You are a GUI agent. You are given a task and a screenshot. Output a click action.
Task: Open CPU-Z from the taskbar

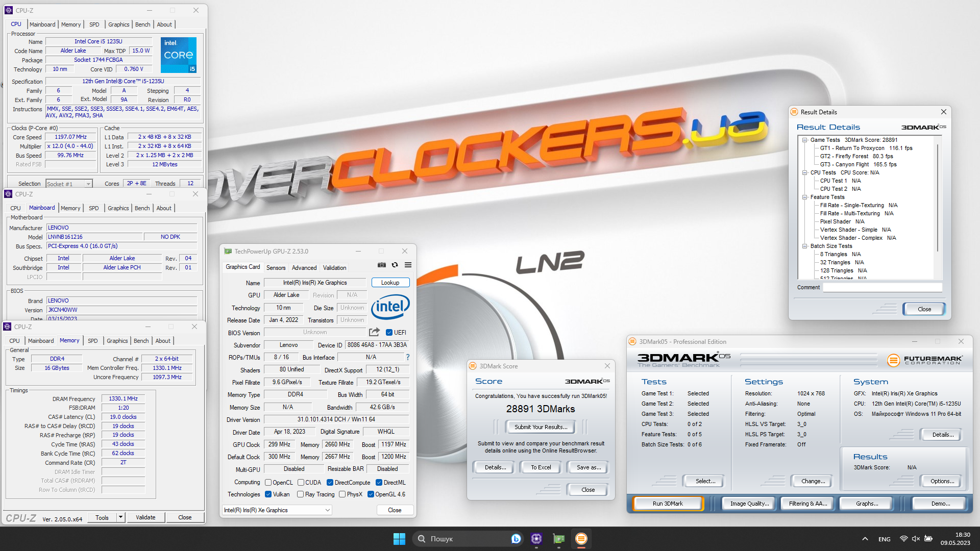(536, 539)
